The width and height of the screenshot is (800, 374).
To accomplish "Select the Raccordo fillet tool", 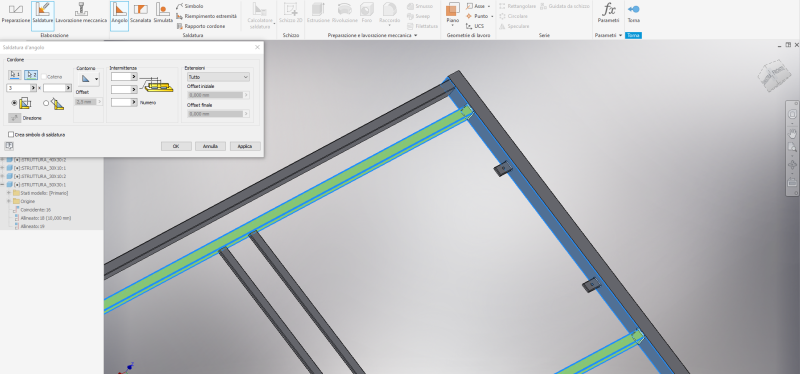I will click(389, 14).
